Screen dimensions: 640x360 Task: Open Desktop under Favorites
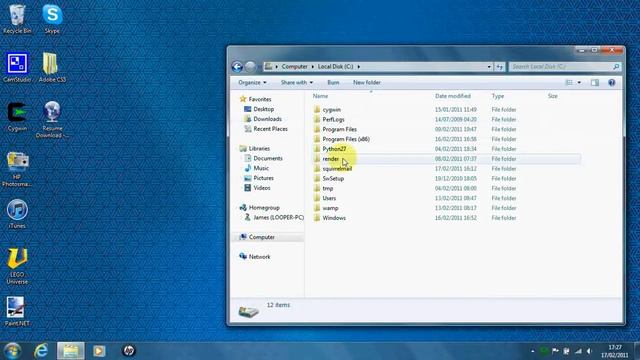pos(263,109)
